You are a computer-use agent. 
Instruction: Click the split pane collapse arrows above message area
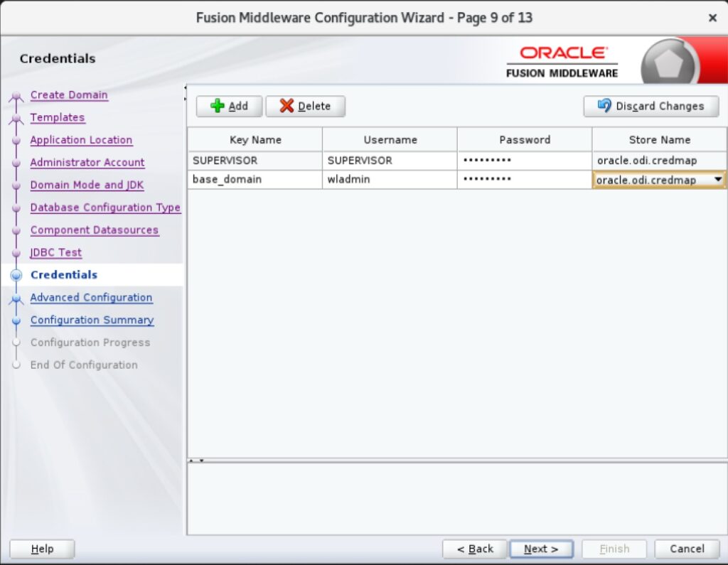point(196,461)
